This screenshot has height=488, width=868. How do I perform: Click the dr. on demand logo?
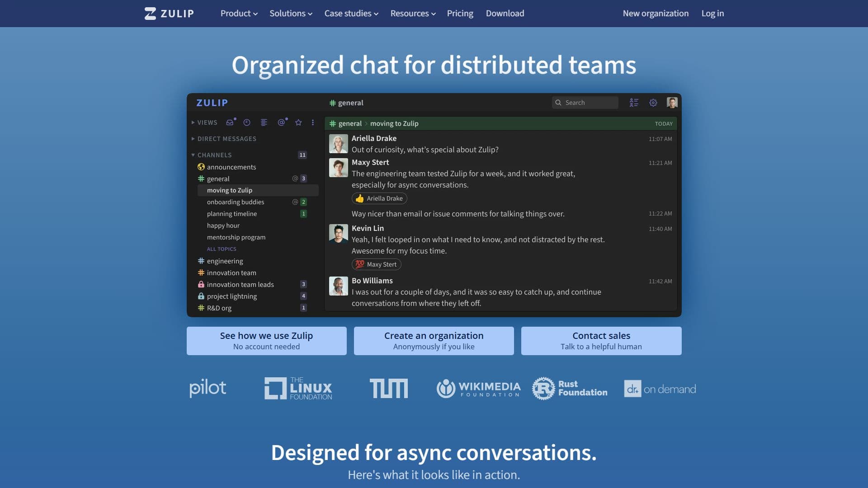[660, 389]
